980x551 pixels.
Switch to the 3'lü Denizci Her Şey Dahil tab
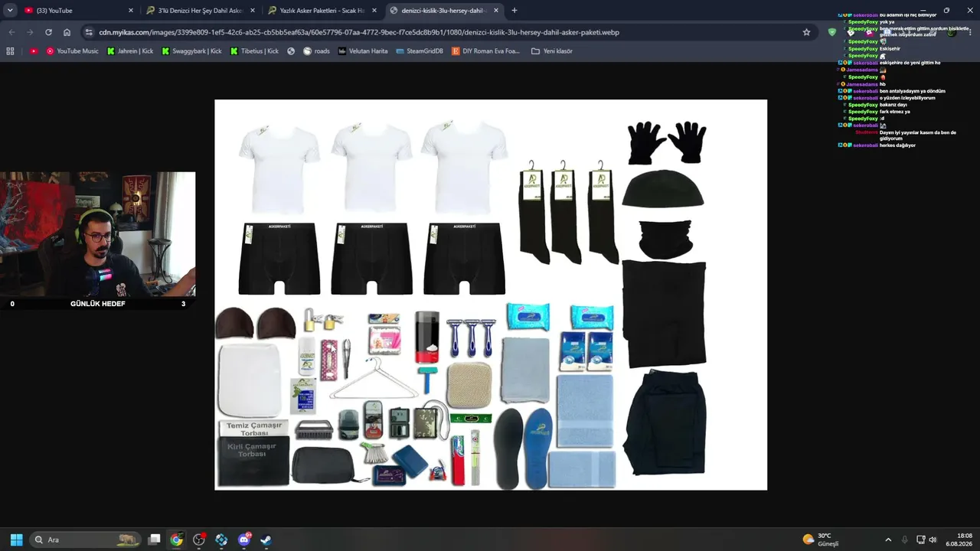click(x=201, y=11)
